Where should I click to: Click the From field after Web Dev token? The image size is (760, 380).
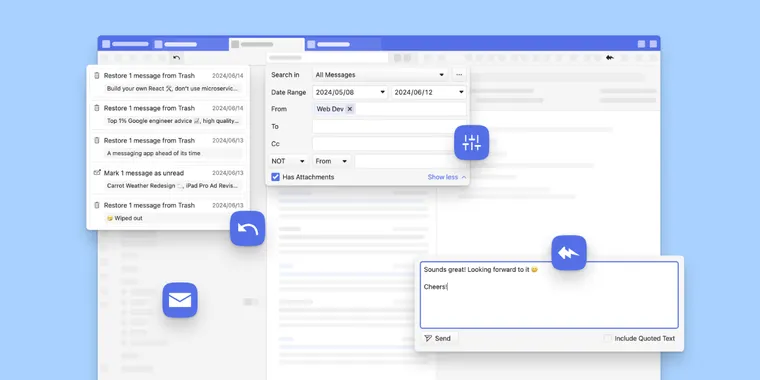[x=411, y=109]
